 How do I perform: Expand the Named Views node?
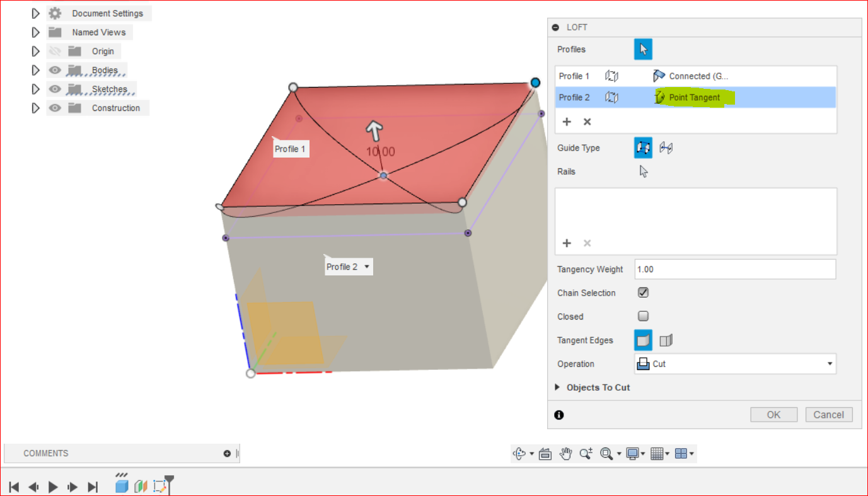pyautogui.click(x=36, y=32)
